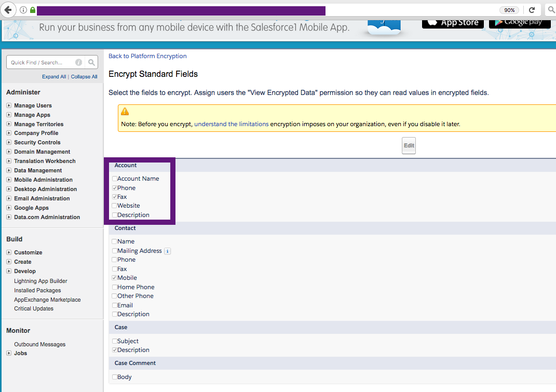Image resolution: width=556 pixels, height=392 pixels.
Task: Check the Case Comment Body checkbox
Action: coord(115,377)
